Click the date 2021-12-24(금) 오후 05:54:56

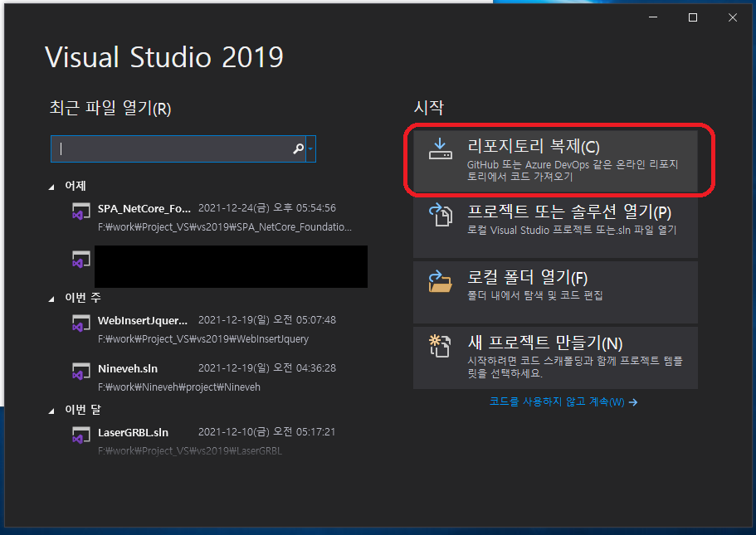point(267,207)
